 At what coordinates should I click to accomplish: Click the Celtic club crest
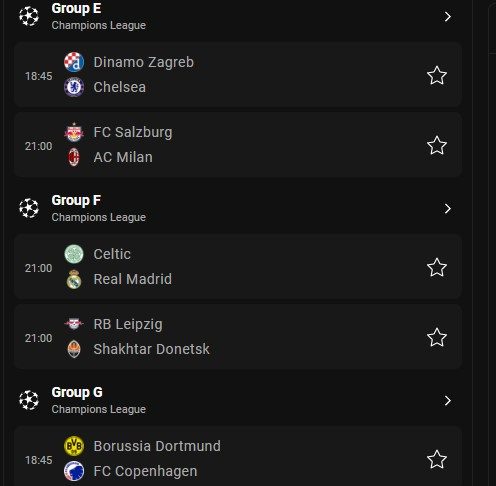(74, 254)
